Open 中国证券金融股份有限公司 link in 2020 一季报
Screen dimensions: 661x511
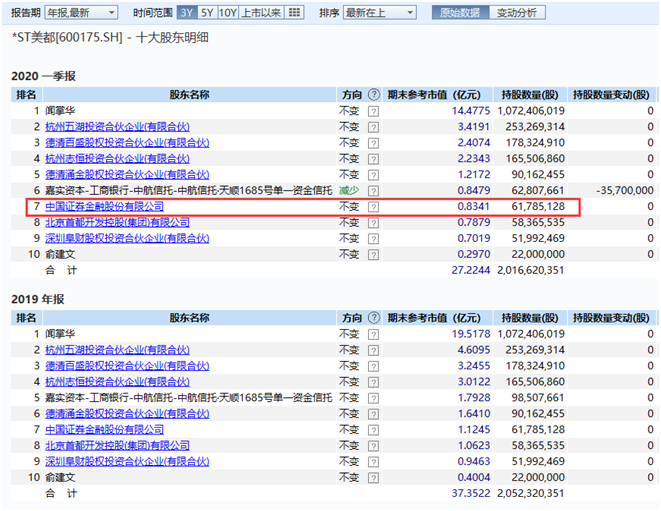(104, 206)
